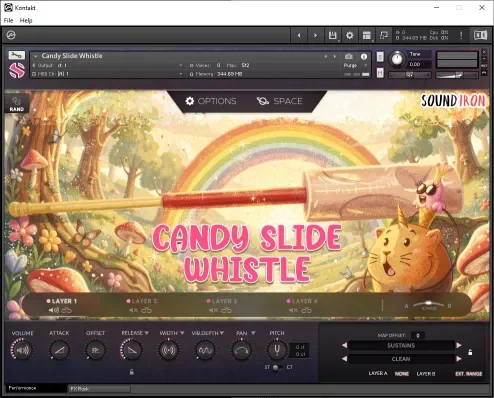Toggle Layer 1 link icon
This screenshot has width=494, height=398.
(67, 310)
